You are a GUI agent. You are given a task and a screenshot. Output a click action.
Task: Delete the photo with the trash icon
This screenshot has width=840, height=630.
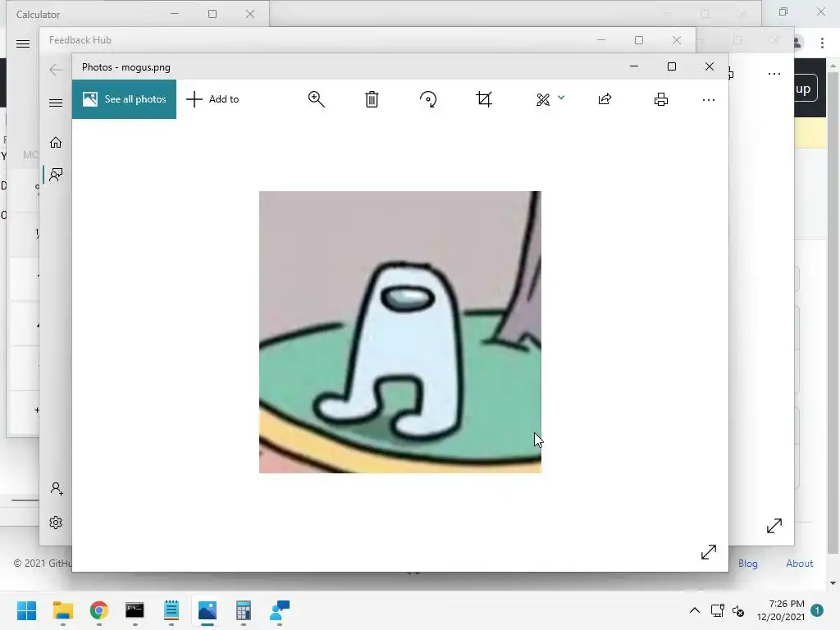(372, 99)
